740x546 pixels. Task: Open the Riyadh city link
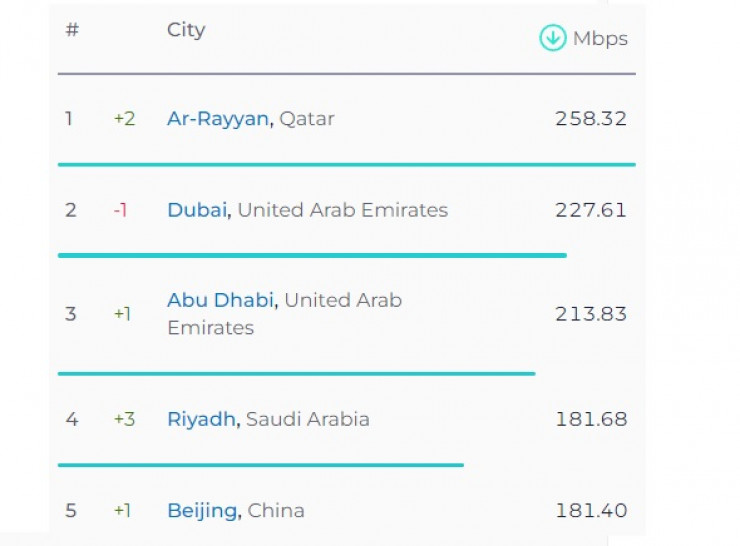(x=201, y=419)
